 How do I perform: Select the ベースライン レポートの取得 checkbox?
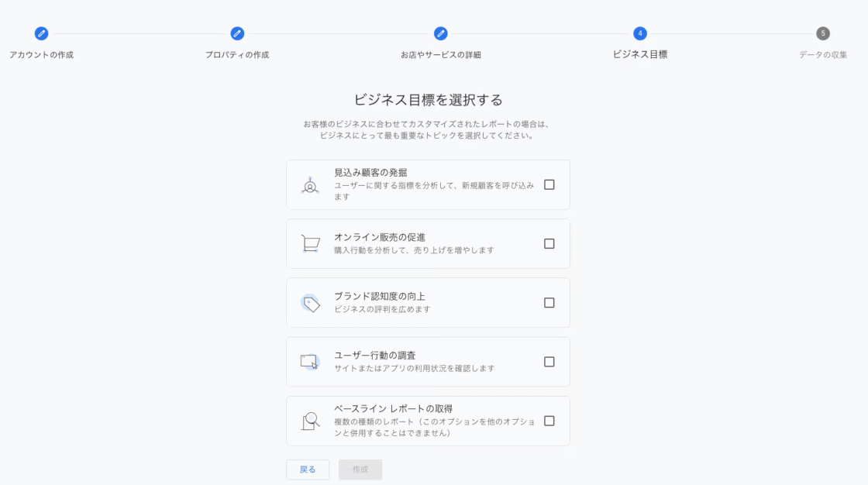[x=549, y=421]
